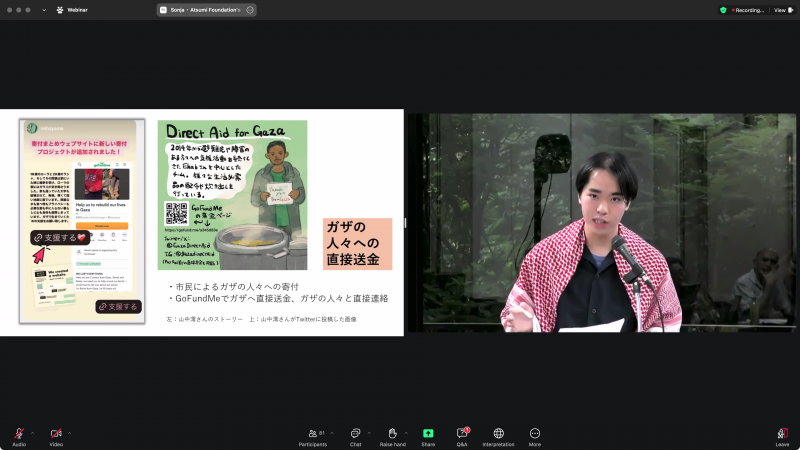Viewport: 800px width, 450px height.
Task: Open the Participants panel
Action: coord(313,437)
